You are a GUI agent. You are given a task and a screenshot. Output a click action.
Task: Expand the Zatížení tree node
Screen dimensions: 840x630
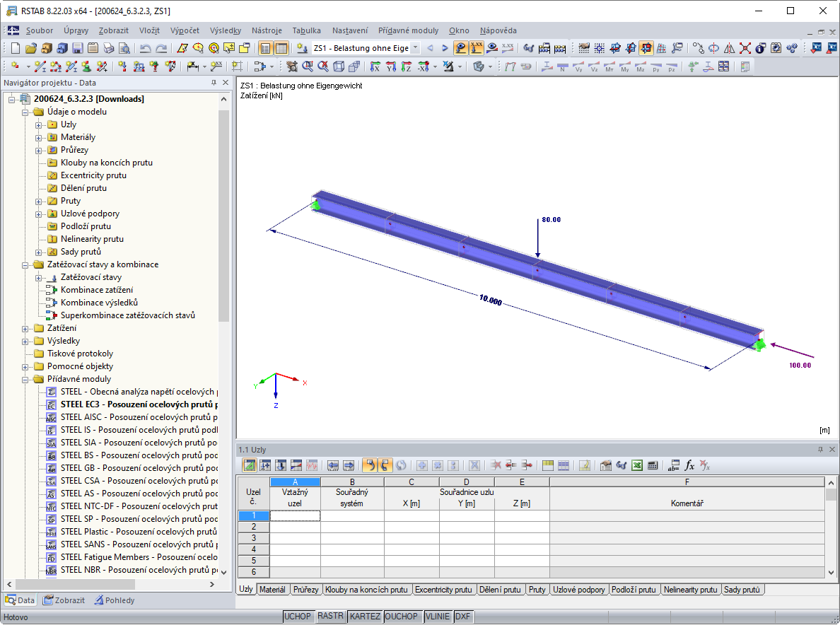click(x=25, y=329)
